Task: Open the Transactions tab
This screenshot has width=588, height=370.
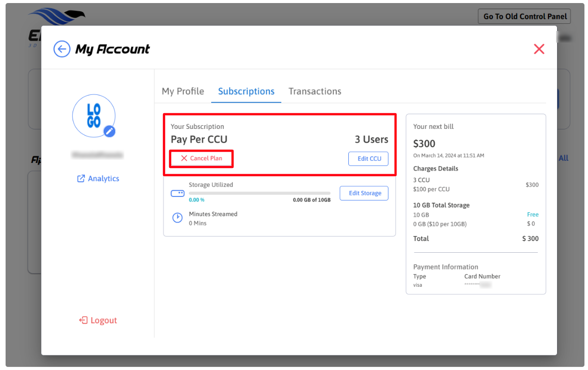Action: tap(315, 91)
